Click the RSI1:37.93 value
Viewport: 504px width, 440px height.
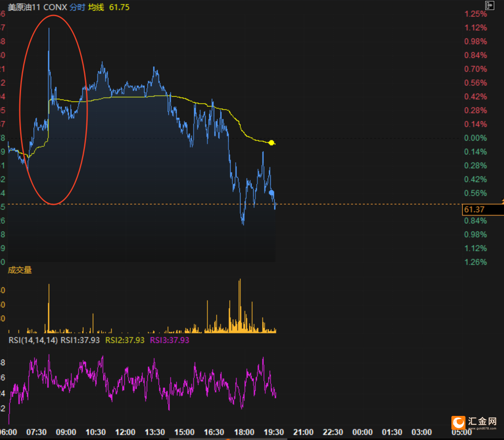pyautogui.click(x=80, y=340)
